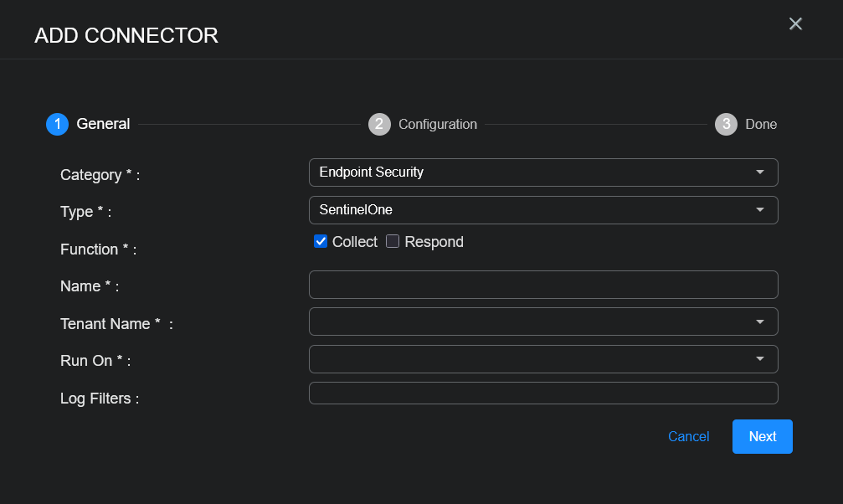Image resolution: width=843 pixels, height=504 pixels.
Task: Click the Category field's dropdown arrow
Action: tap(760, 172)
